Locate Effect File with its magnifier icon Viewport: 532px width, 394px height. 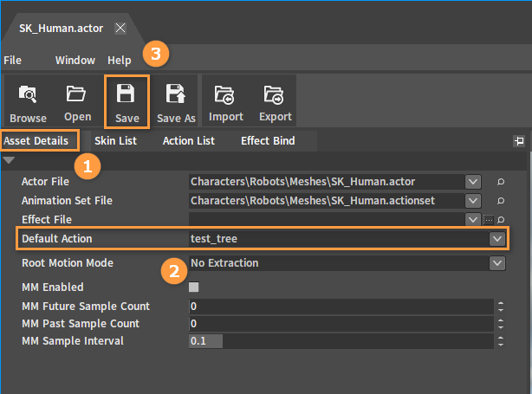coord(501,220)
